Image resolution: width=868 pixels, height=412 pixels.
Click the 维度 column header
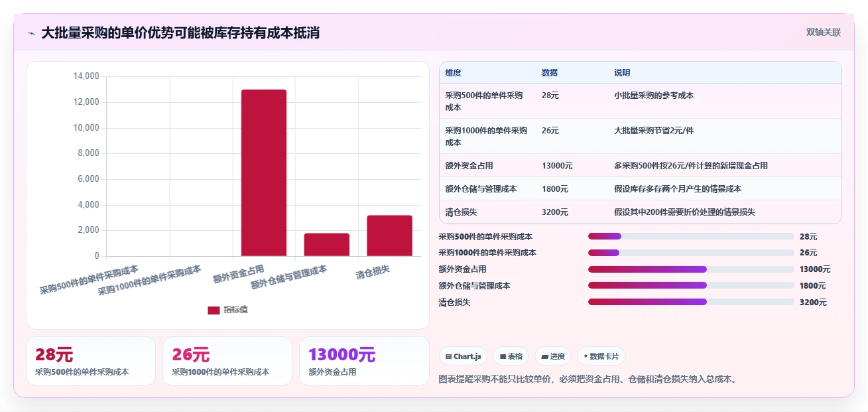pyautogui.click(x=454, y=73)
